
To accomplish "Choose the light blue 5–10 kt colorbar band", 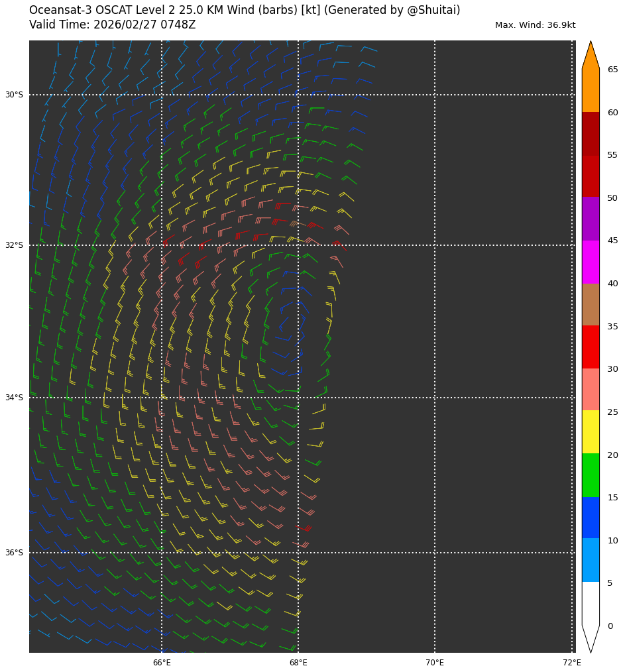I will (591, 559).
